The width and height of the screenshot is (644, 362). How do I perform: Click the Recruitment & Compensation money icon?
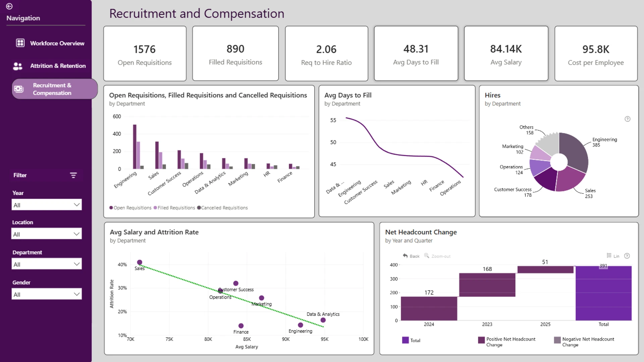(x=19, y=89)
